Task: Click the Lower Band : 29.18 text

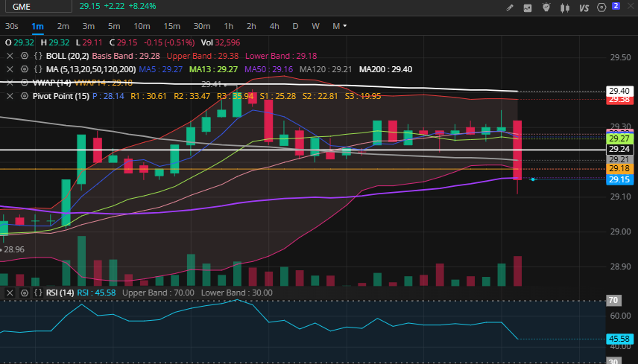Action: pos(281,56)
